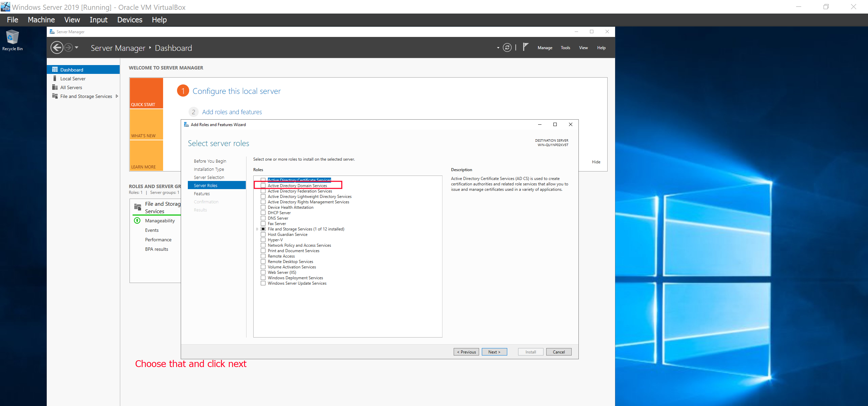
Task: Click the QUICK START tile
Action: coord(146,93)
